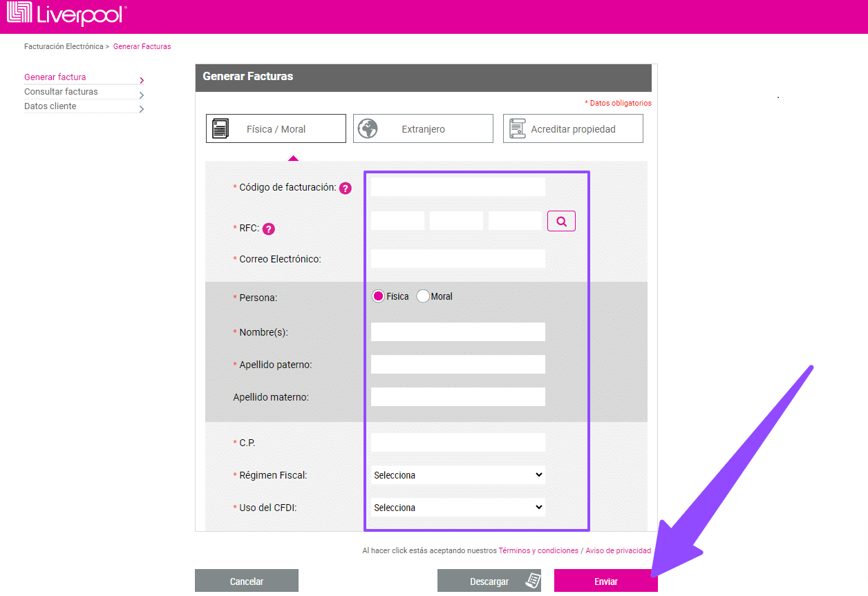868x596 pixels.
Task: Select the Física persona radio button
Action: 378,296
